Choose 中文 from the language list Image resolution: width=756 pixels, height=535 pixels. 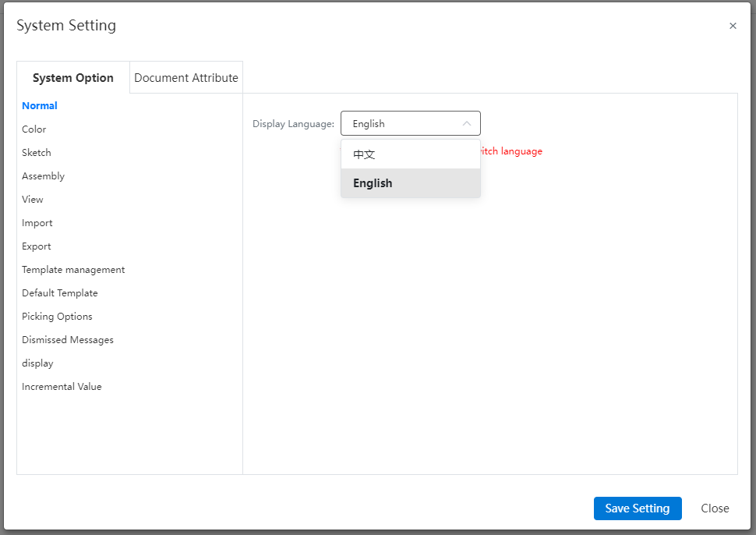[x=410, y=154]
